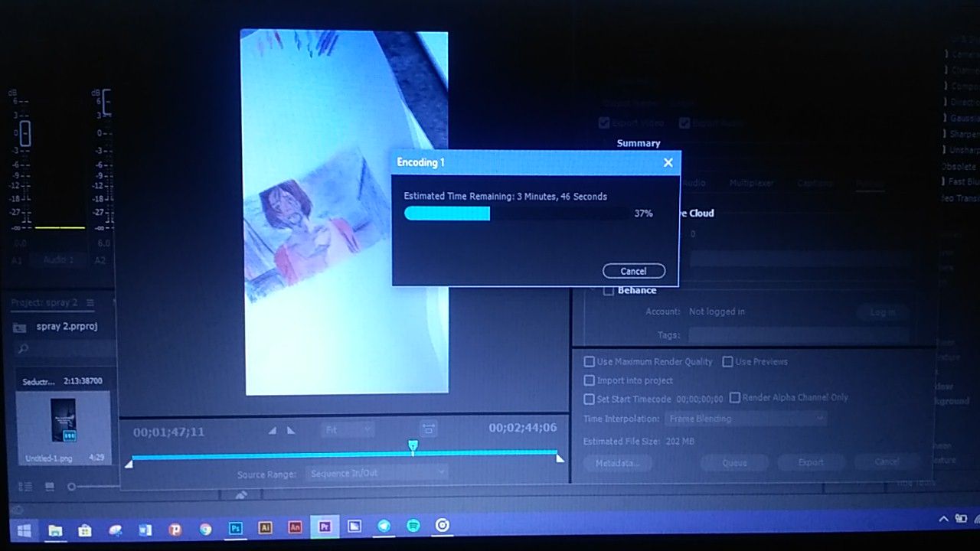Switch to Photoshop in the taskbar
The height and width of the screenshot is (551, 980).
[x=236, y=528]
